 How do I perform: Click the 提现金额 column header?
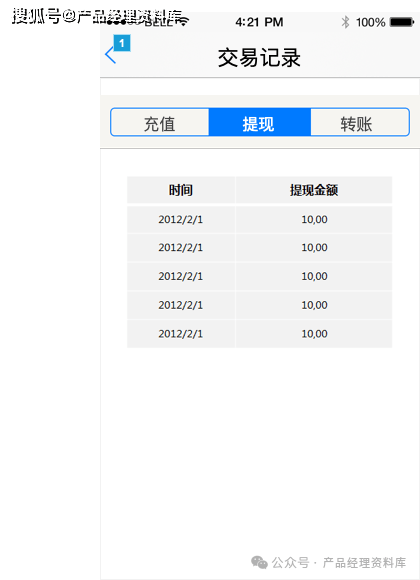pyautogui.click(x=314, y=190)
